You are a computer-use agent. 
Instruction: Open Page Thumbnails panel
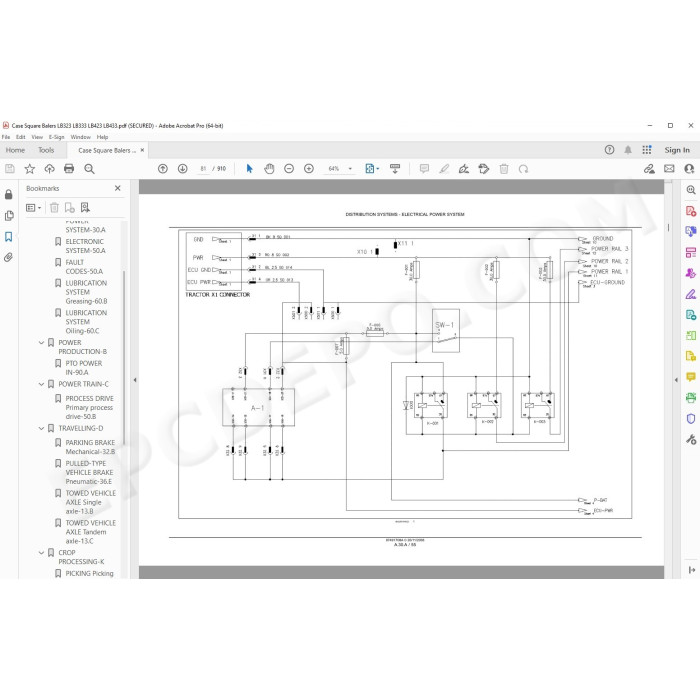[8, 216]
